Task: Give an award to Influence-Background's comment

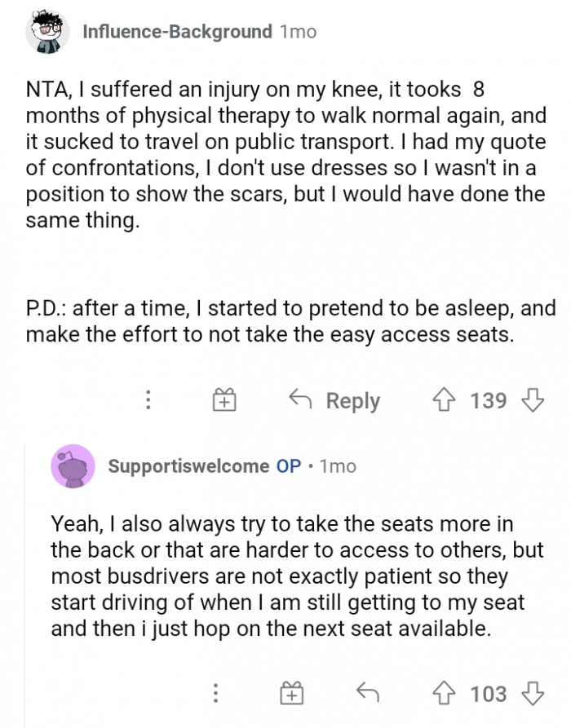Action: 224,400
